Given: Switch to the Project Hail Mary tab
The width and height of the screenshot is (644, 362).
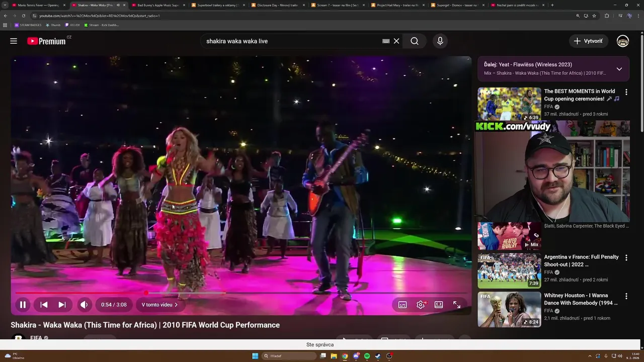Looking at the screenshot, I should (398, 5).
